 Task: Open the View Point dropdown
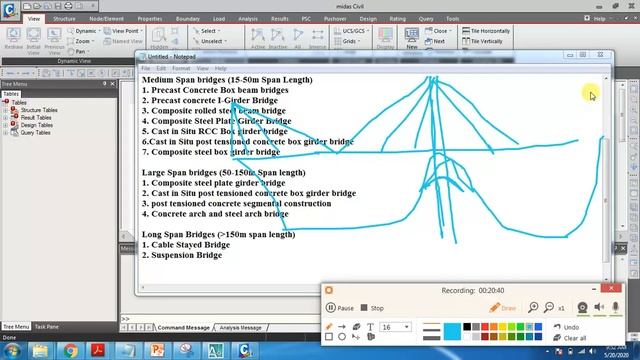coord(124,31)
